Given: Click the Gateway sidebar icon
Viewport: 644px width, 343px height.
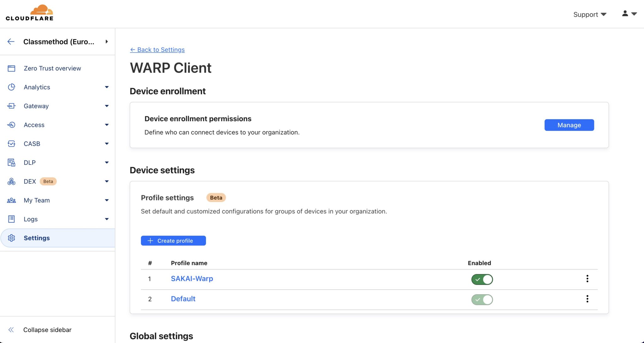Looking at the screenshot, I should pos(11,106).
